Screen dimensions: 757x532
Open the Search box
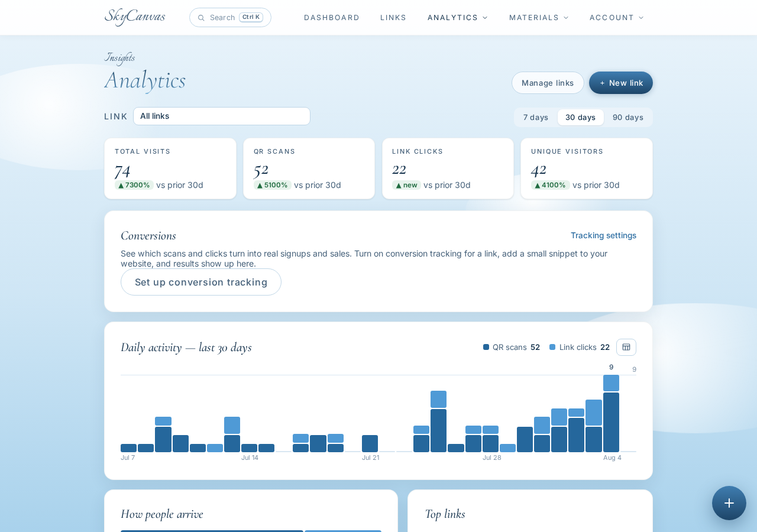pyautogui.click(x=230, y=18)
